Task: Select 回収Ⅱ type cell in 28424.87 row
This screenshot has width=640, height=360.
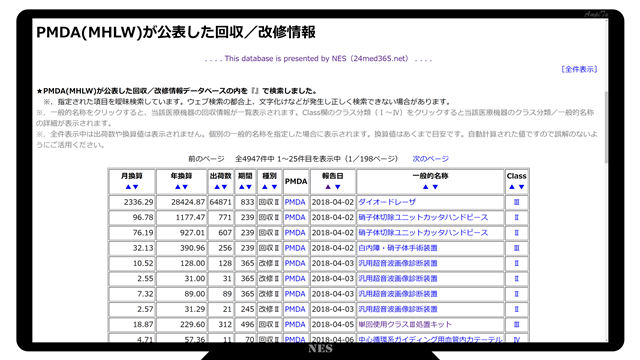Action: click(x=269, y=202)
